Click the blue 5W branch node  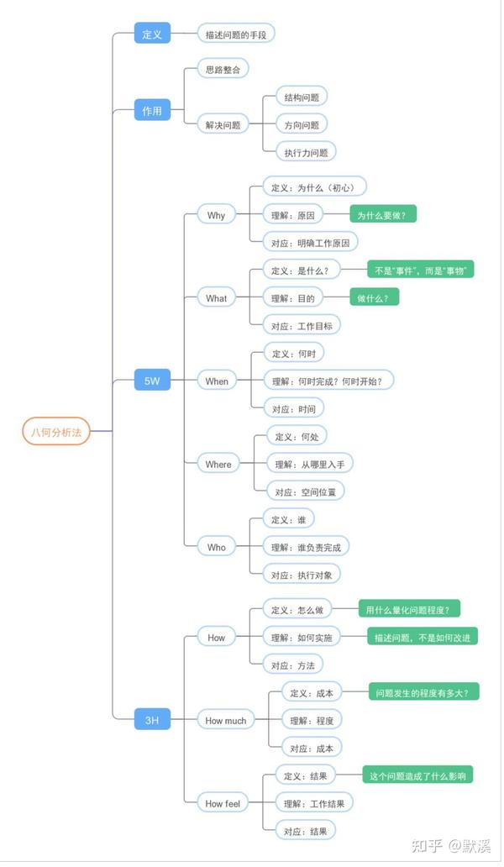pos(152,381)
